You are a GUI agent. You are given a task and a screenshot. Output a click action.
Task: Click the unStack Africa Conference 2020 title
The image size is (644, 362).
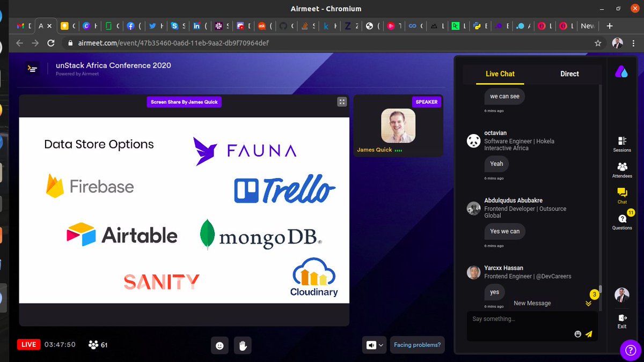[113, 65]
